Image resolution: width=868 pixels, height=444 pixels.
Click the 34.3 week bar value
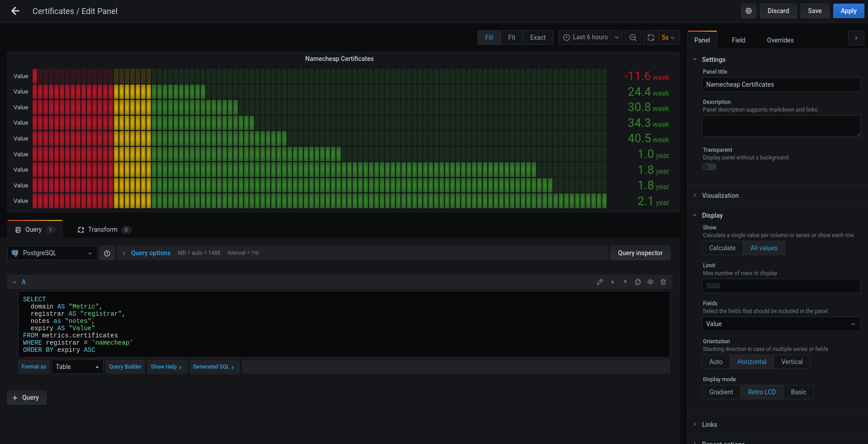click(x=648, y=123)
